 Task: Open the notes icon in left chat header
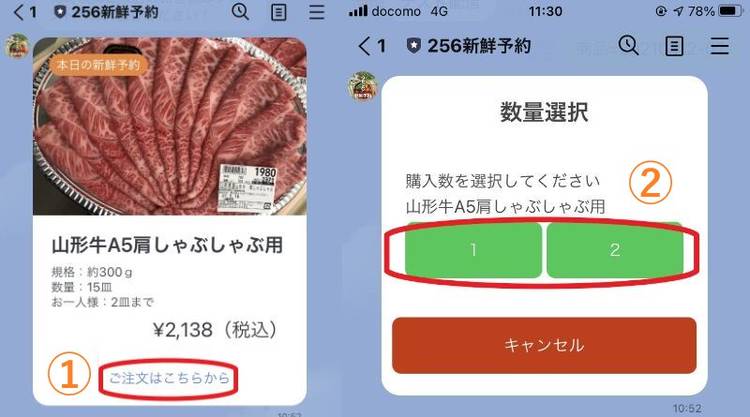pyautogui.click(x=278, y=12)
